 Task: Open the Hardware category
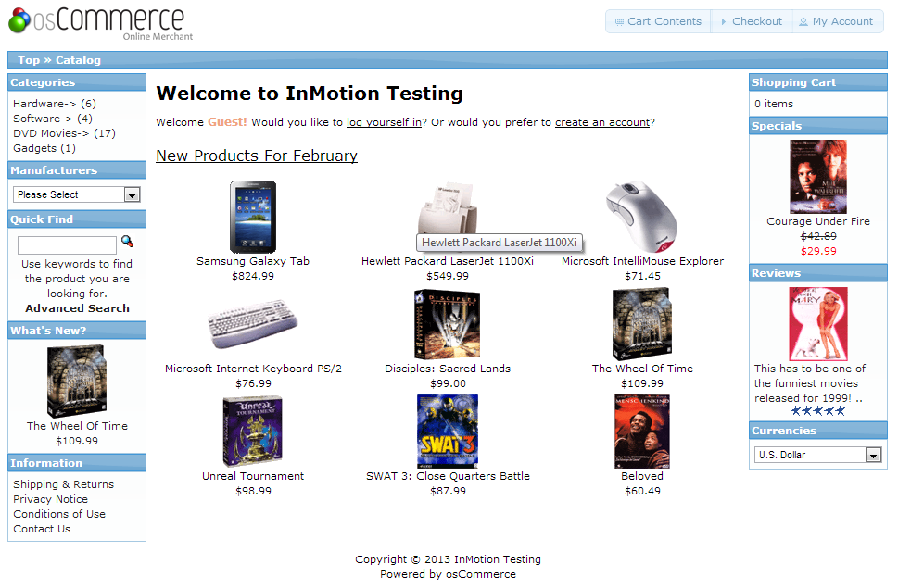point(44,104)
